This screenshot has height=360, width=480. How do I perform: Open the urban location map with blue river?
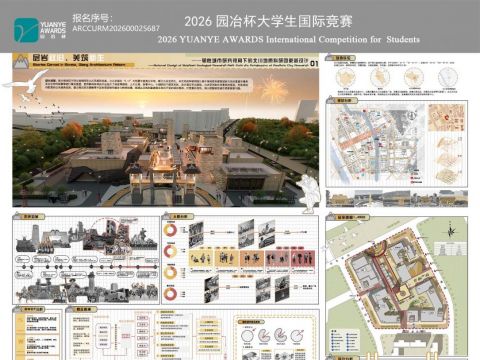coord(376,143)
